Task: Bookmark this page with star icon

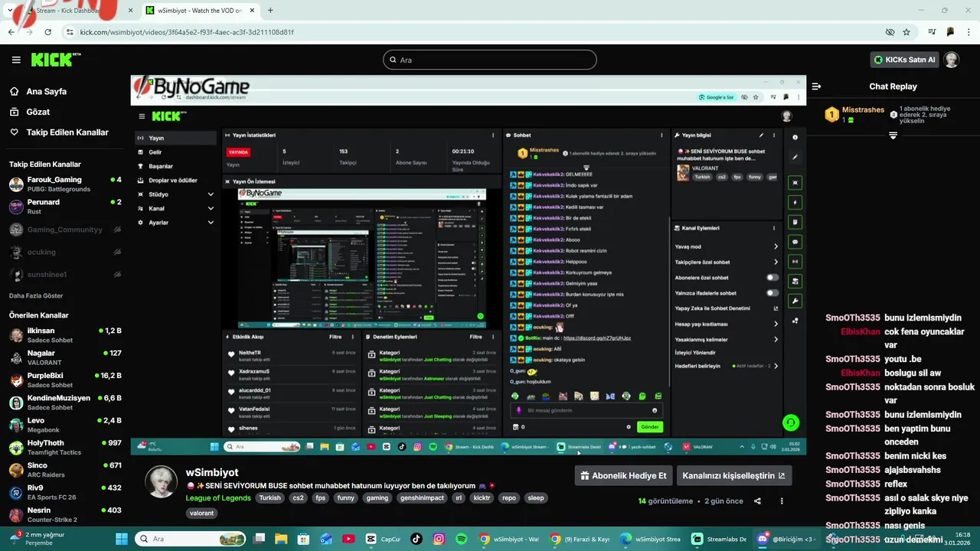Action: tap(906, 32)
